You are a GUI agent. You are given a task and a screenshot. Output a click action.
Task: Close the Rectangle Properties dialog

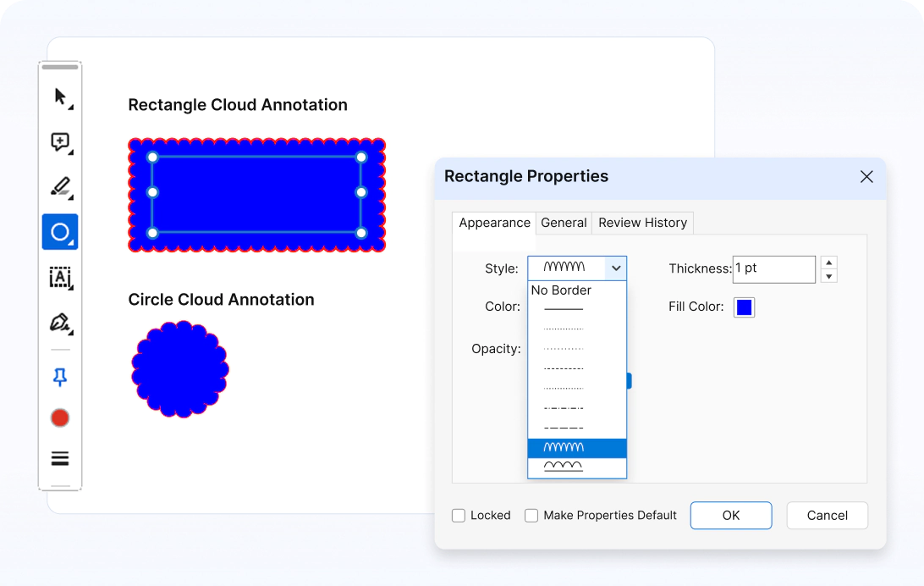tap(866, 176)
